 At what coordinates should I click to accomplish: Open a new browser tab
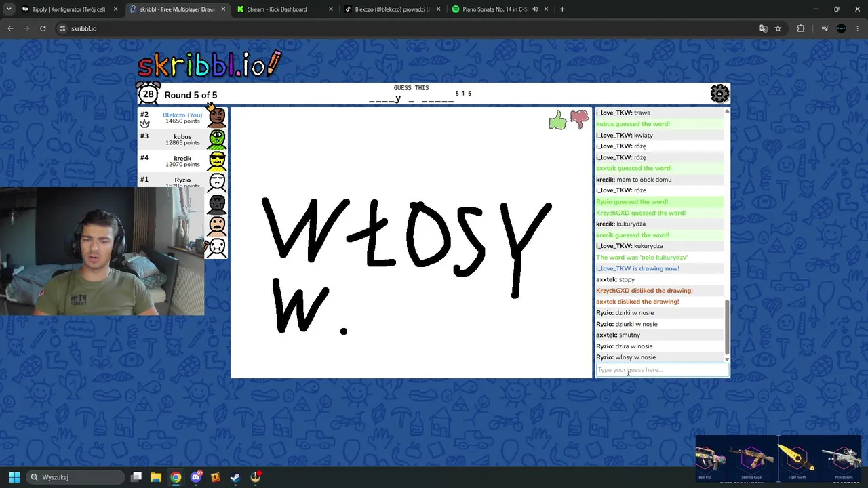tap(562, 9)
